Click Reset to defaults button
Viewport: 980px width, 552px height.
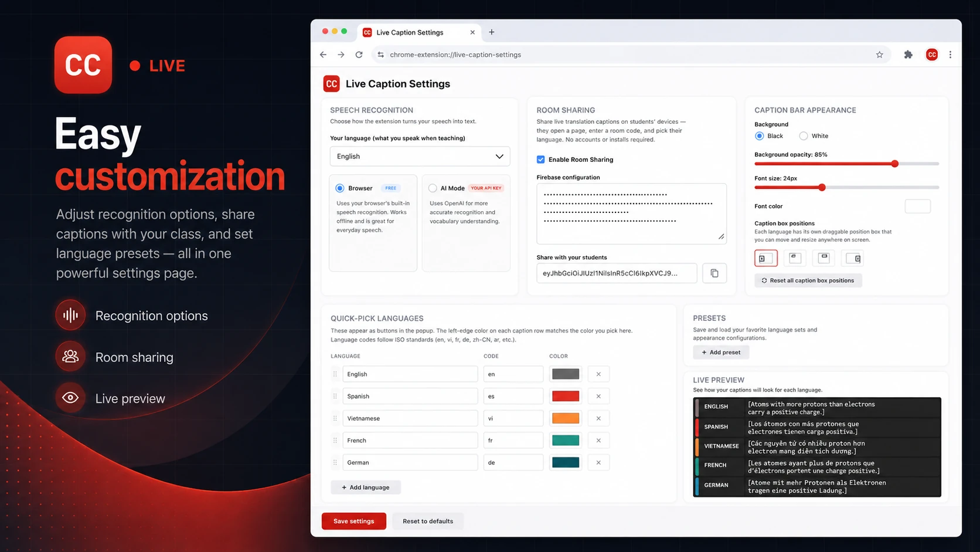tap(428, 521)
